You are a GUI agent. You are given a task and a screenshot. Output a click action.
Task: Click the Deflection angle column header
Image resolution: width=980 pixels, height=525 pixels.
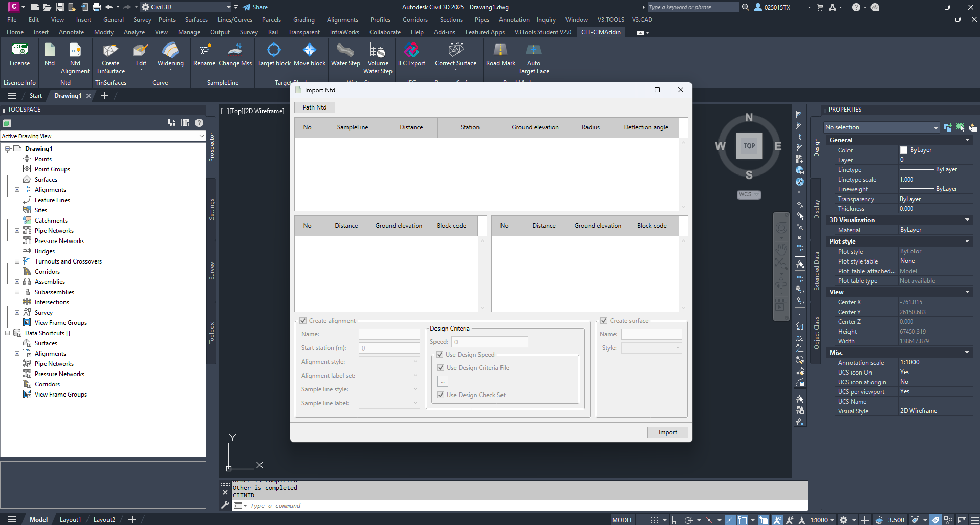(x=646, y=127)
